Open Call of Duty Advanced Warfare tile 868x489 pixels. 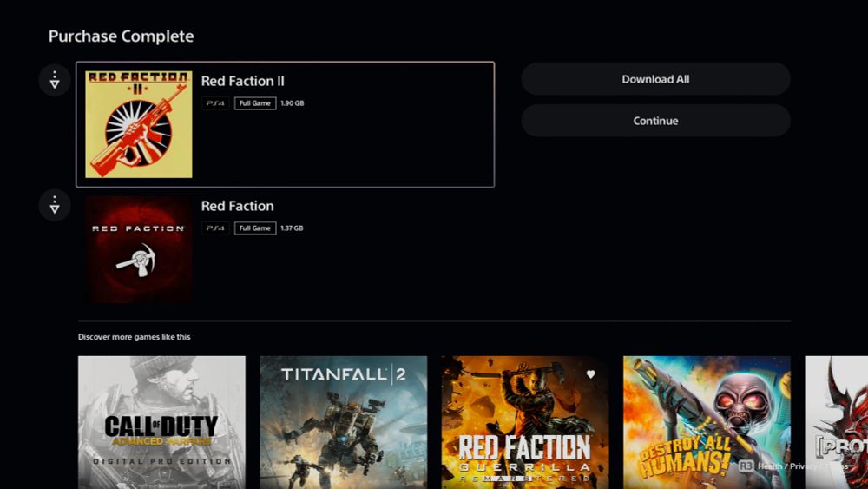(161, 422)
